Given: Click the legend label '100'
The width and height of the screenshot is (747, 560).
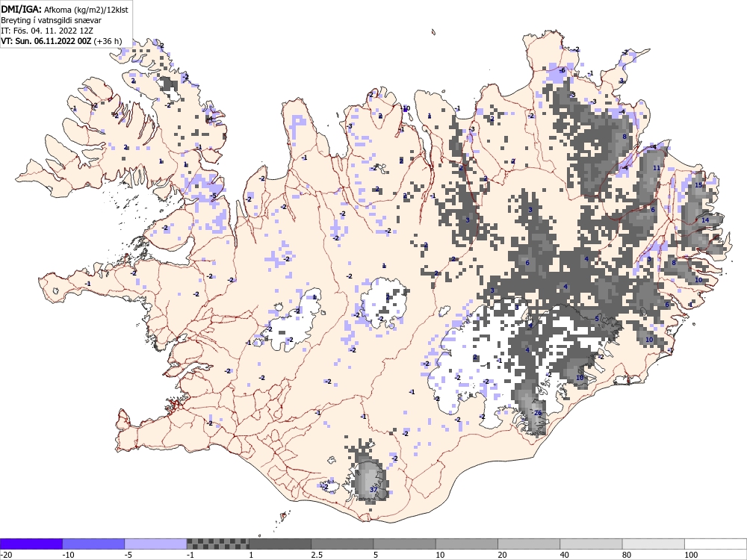Looking at the screenshot, I should pyautogui.click(x=691, y=555).
